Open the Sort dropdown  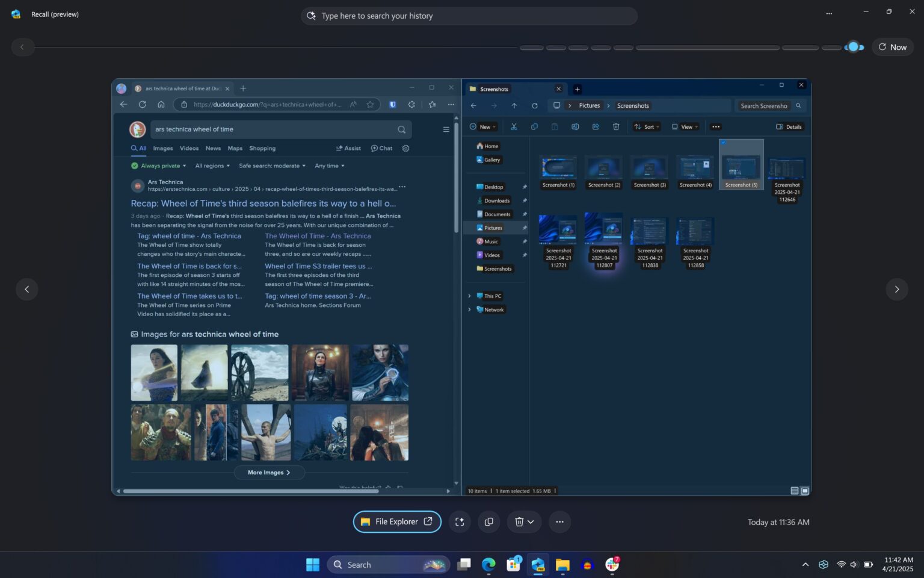click(647, 126)
